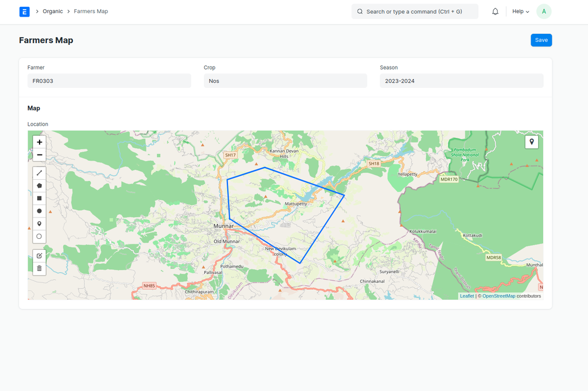Click the Save button

[541, 40]
